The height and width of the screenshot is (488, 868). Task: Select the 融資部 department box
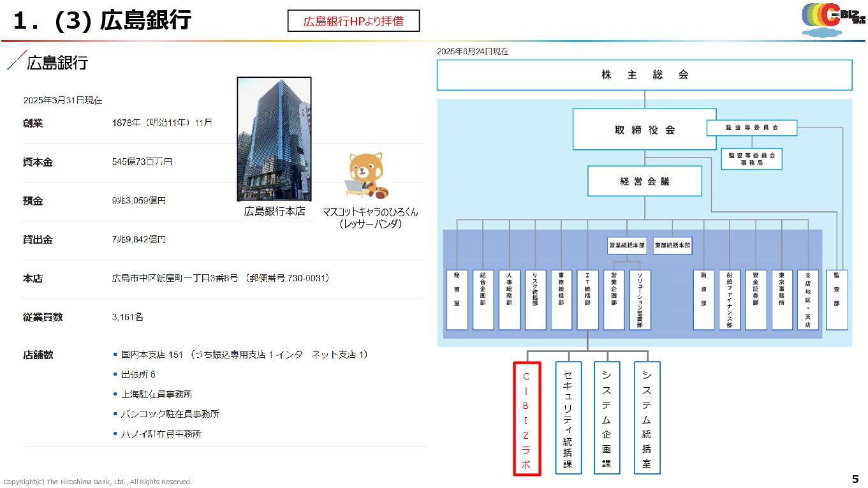click(x=703, y=300)
